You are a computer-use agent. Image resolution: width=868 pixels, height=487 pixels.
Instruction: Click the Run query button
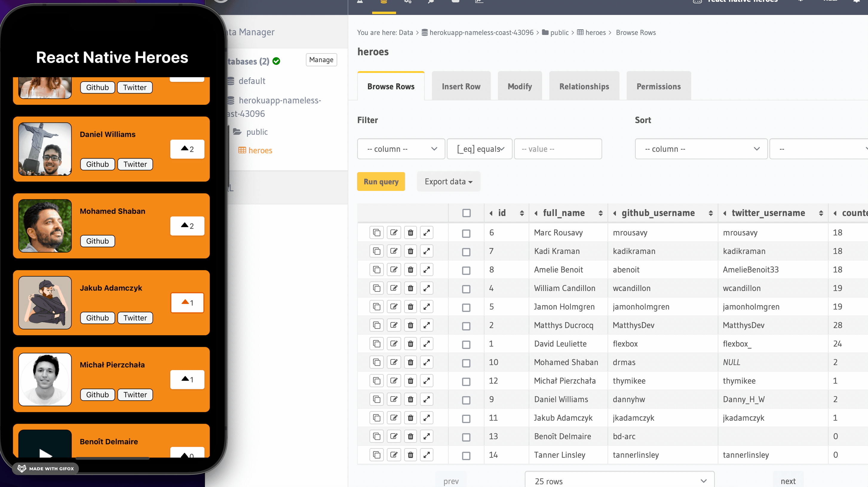coord(381,182)
